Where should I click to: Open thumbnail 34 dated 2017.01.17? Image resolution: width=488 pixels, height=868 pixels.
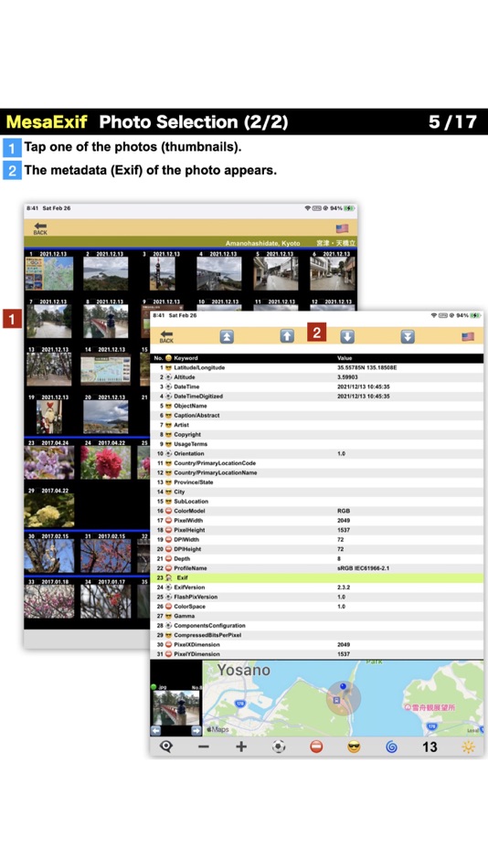(x=106, y=602)
